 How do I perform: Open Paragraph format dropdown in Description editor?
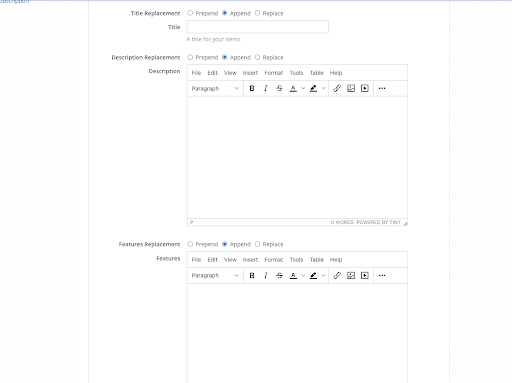coord(215,88)
